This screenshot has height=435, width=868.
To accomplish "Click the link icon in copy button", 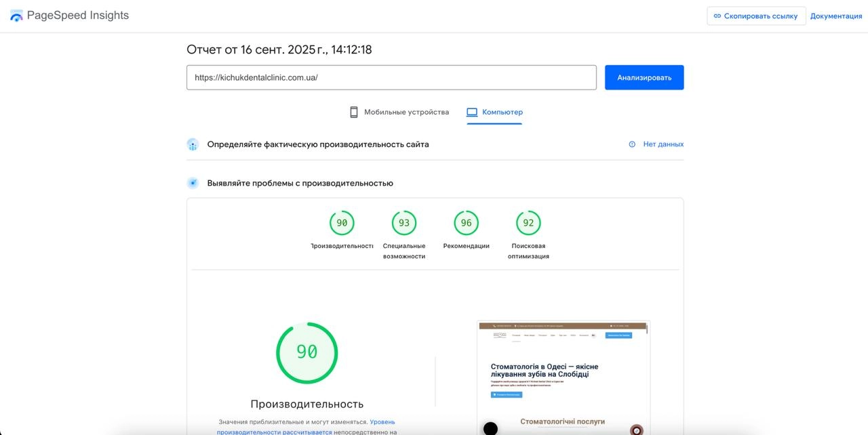I will click(x=717, y=16).
